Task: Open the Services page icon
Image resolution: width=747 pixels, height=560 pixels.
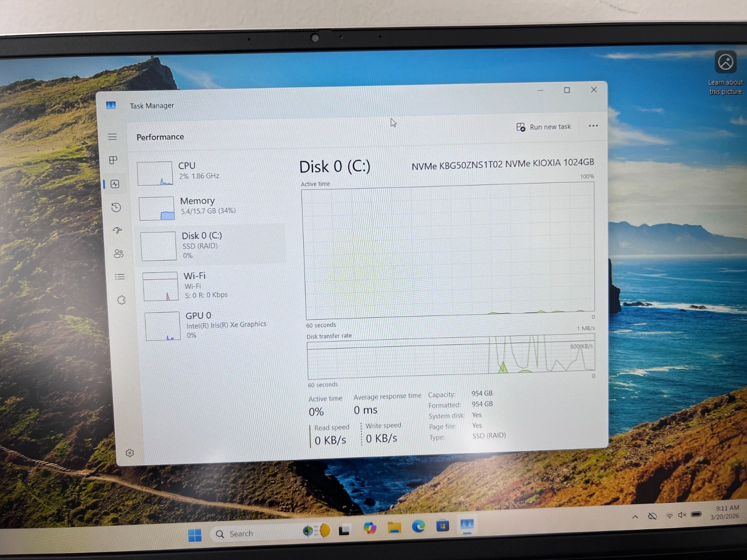Action: pos(121,300)
